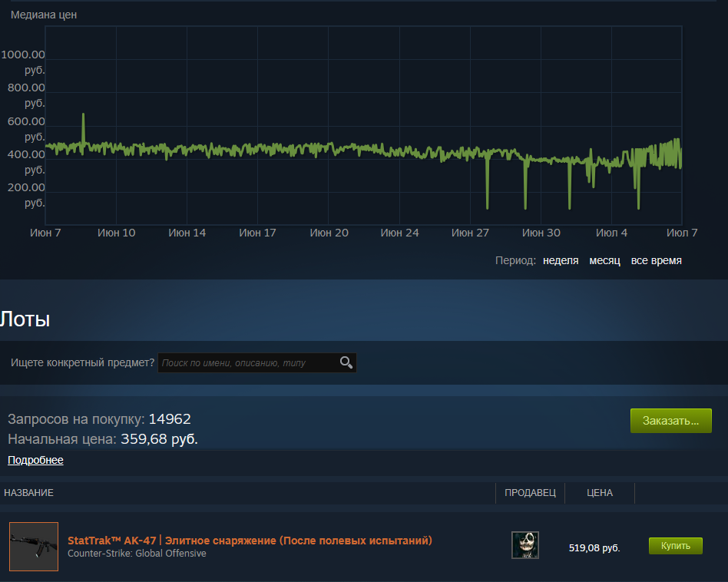Viewport: 728px width, 582px height.
Task: Click the Купить button for 519,08 руб.
Action: (676, 546)
